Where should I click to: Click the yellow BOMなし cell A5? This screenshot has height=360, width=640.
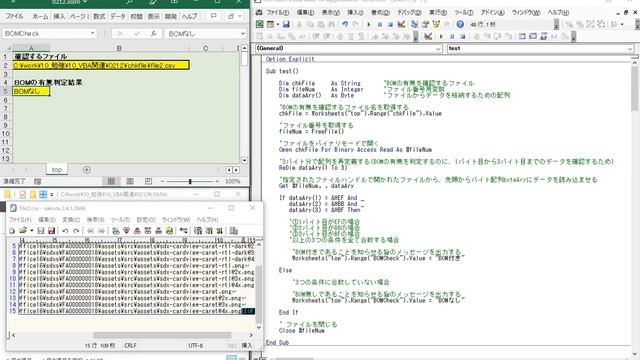coord(31,91)
